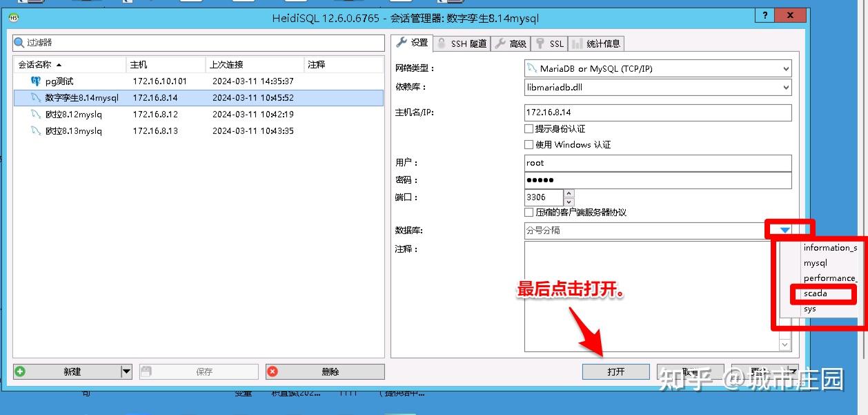This screenshot has height=415, width=868.
Task: Expand the 依赖库 libmariadb.dll dropdown
Action: pos(785,87)
